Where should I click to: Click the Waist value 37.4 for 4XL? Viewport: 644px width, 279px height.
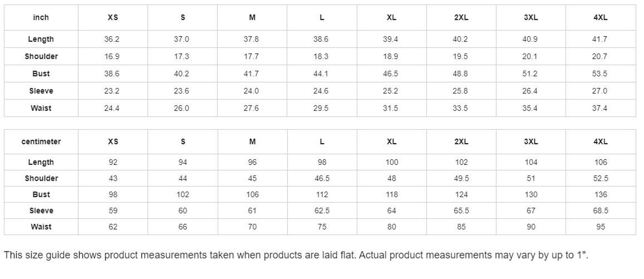(600, 108)
